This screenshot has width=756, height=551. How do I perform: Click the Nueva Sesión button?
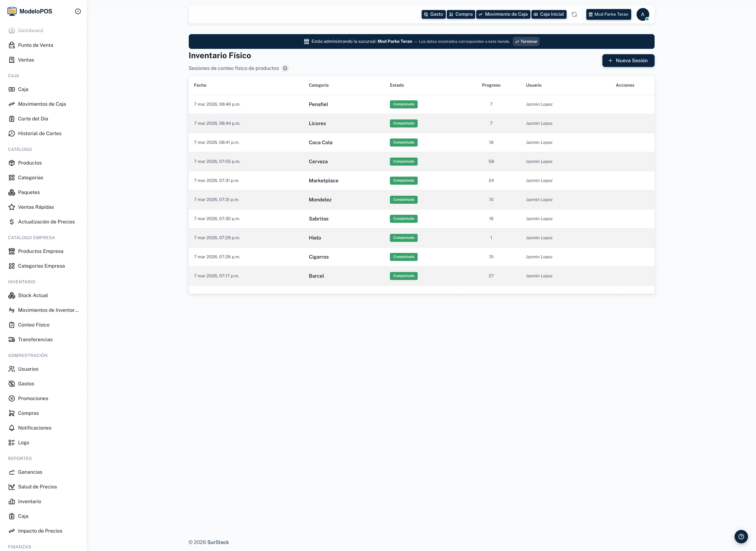[x=628, y=60]
